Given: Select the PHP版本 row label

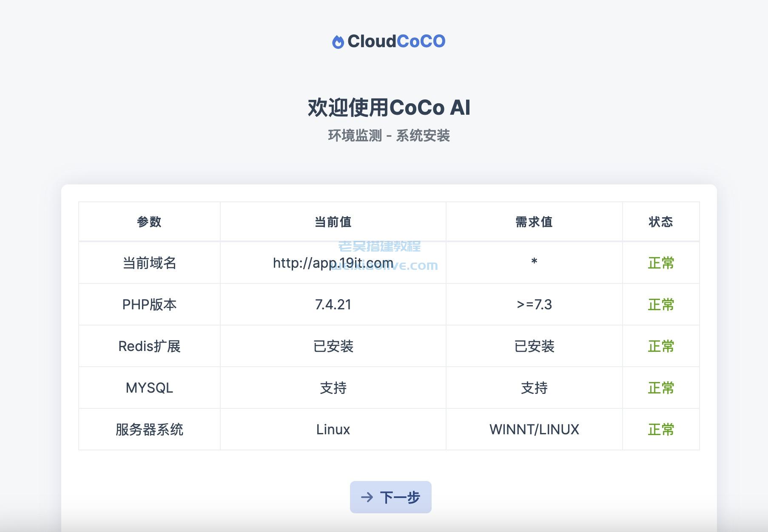Looking at the screenshot, I should [149, 305].
